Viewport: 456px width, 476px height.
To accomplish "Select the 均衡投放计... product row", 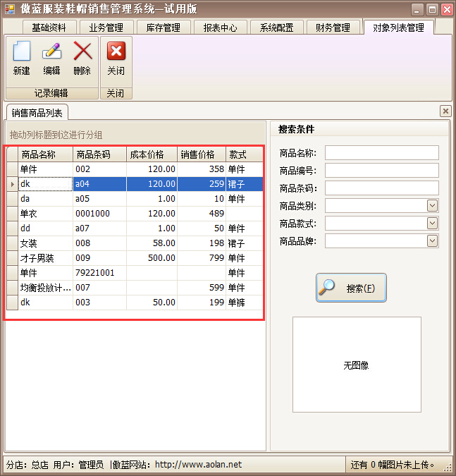I will pos(135,288).
